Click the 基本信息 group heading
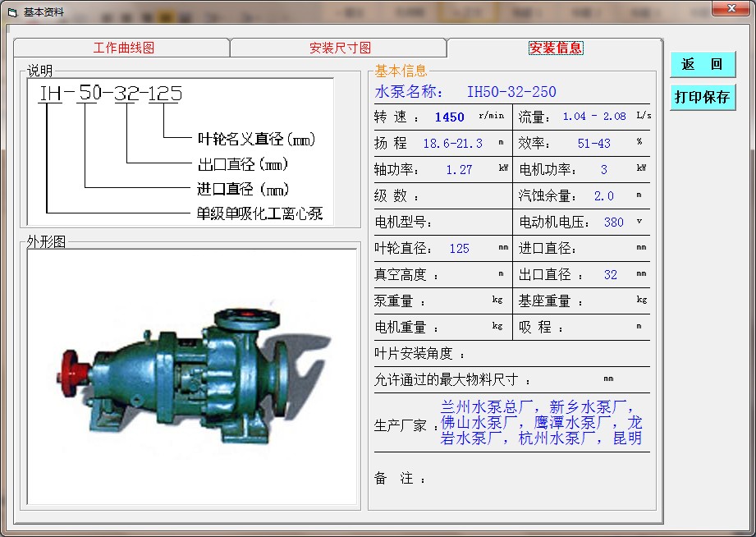This screenshot has width=756, height=537. tap(401, 71)
